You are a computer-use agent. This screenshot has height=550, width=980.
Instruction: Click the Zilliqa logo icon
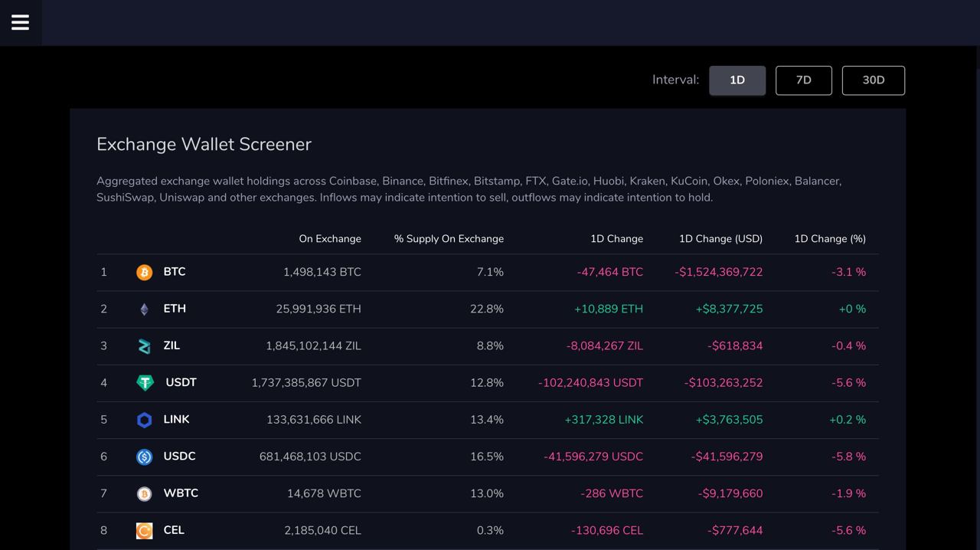144,346
